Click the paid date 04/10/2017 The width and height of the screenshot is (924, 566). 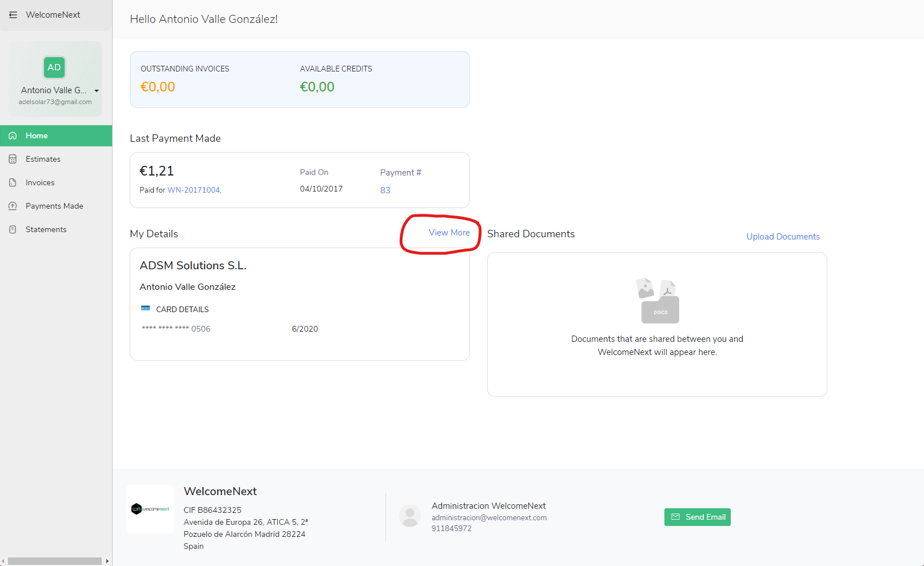pos(321,189)
